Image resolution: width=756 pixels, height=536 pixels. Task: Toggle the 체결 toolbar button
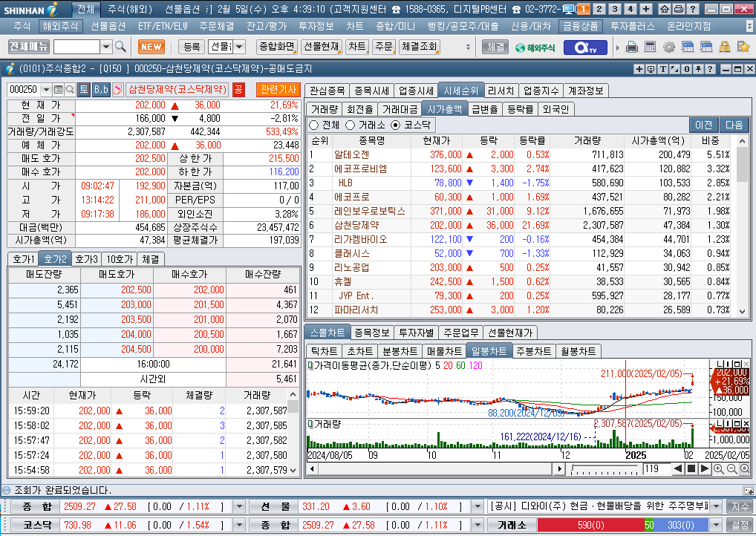pyautogui.click(x=495, y=47)
